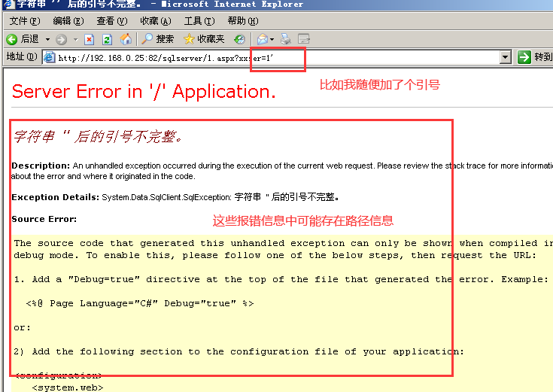Image resolution: width=553 pixels, height=392 pixels.
Task: Click inside the address bar URL field
Action: point(226,58)
